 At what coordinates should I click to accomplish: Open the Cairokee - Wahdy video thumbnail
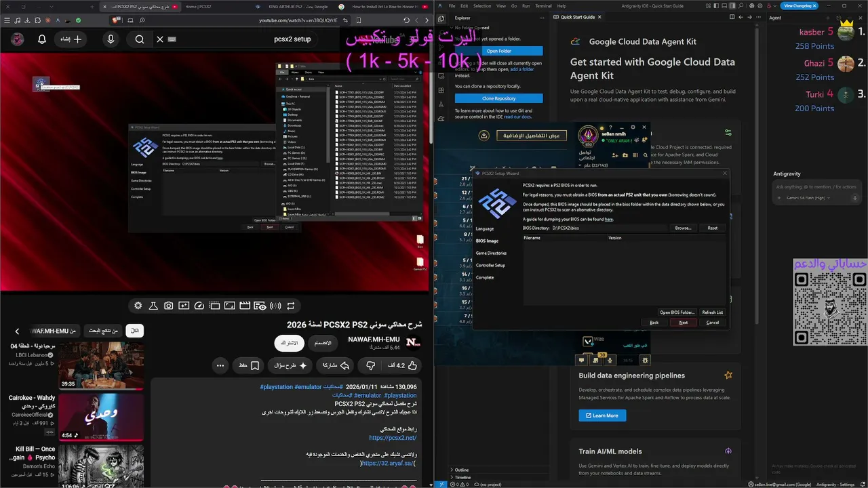tap(100, 418)
